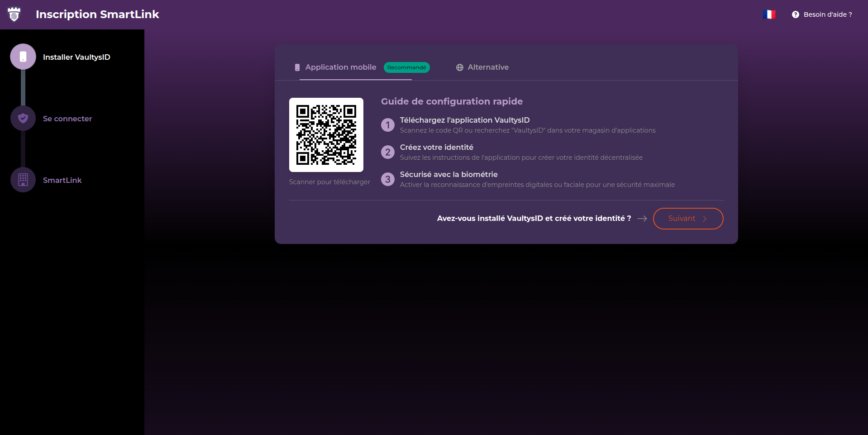Scan-click the QR code image
Screen dimensions: 868x435
[326, 134]
